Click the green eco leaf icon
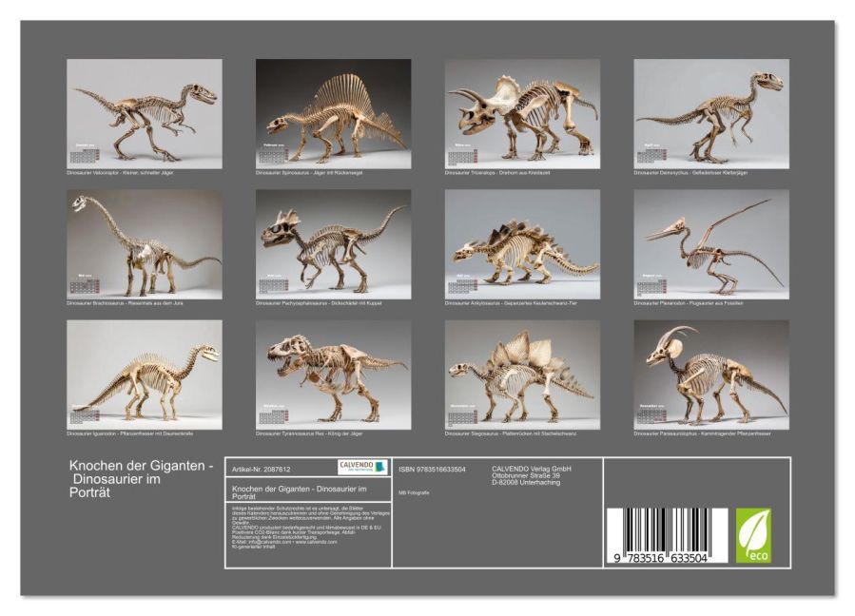 [753, 536]
